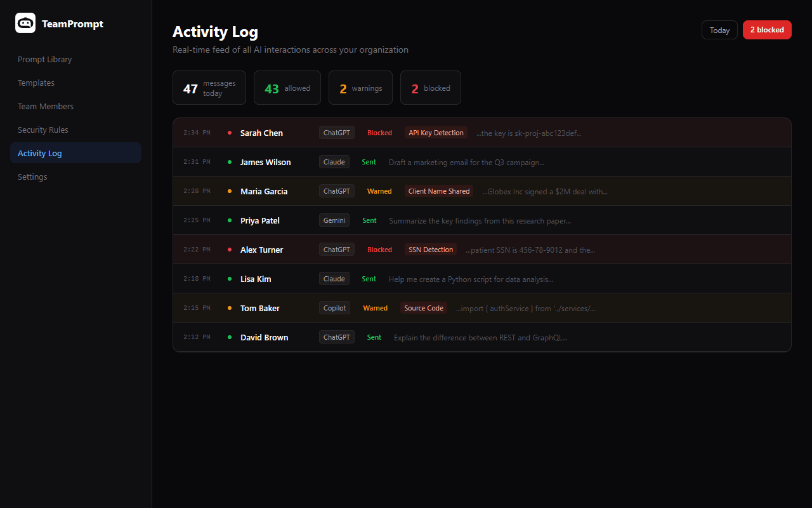This screenshot has height=508, width=812.
Task: Click the red 2 blocked button
Action: tap(767, 29)
